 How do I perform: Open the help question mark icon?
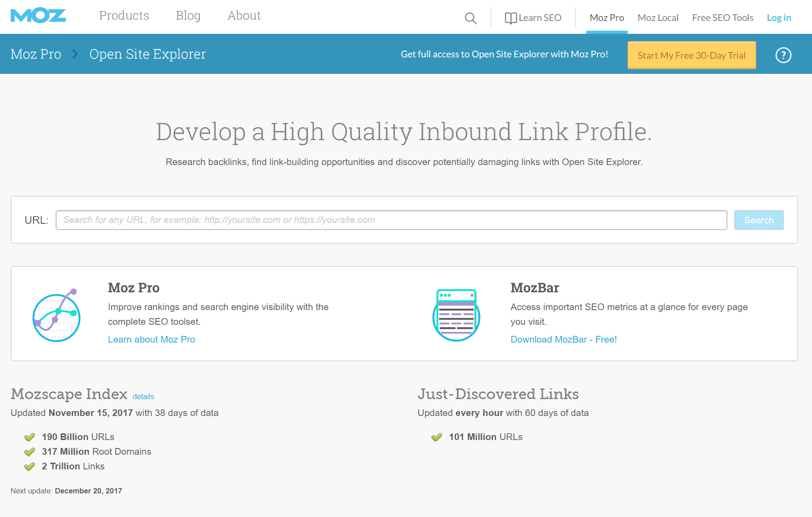coord(783,55)
